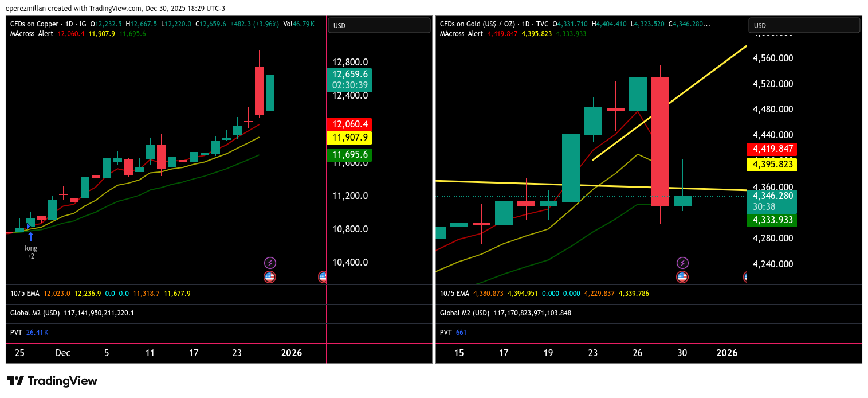Open the USD currency selector on Gold chart
This screenshot has width=868, height=398.
pos(803,25)
